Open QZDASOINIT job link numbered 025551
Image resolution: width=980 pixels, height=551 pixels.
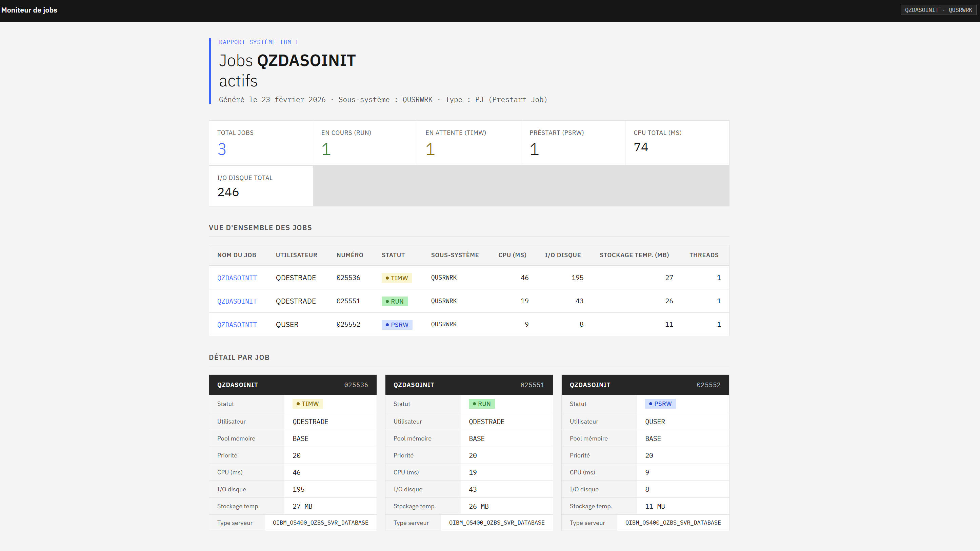[x=237, y=301]
